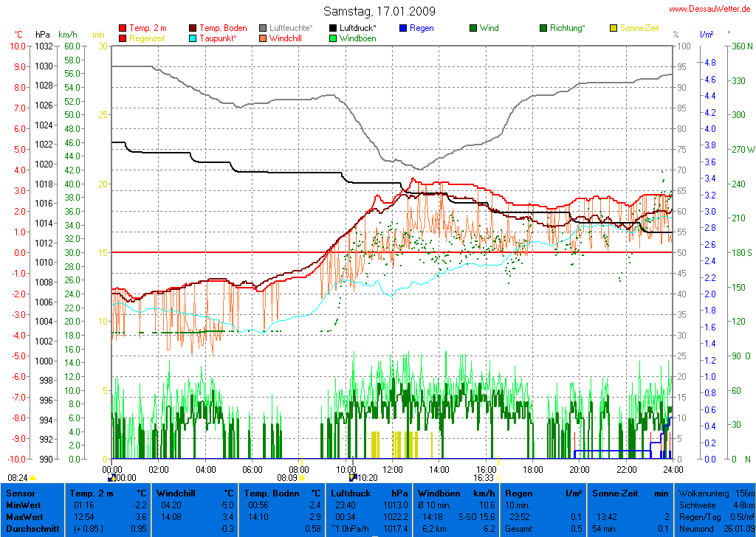This screenshot has width=756, height=537.
Task: Select the sunset sun icon beside 16:33
Action: click(x=498, y=478)
